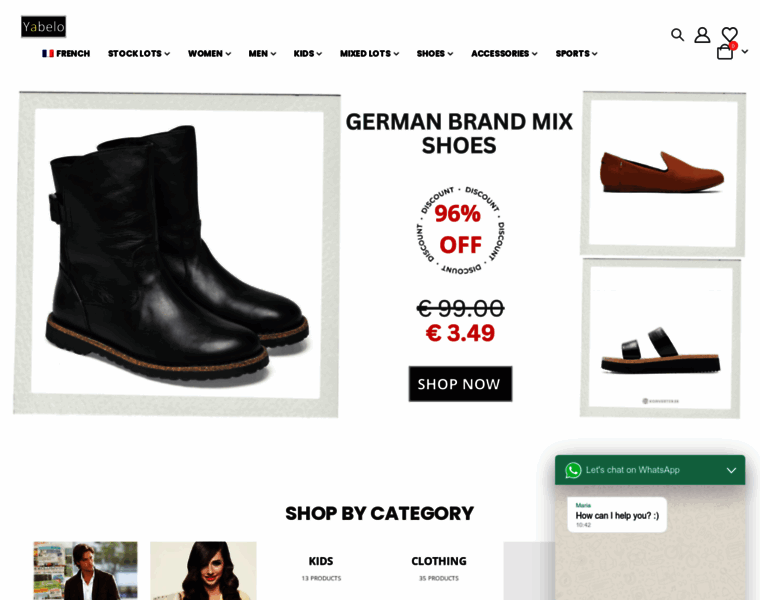Click the Shop Now button
The width and height of the screenshot is (760, 600).
point(460,384)
